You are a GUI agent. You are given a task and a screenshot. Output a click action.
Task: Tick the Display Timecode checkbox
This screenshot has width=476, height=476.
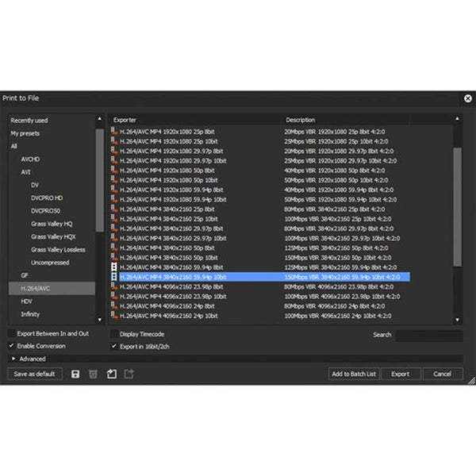click(x=114, y=334)
